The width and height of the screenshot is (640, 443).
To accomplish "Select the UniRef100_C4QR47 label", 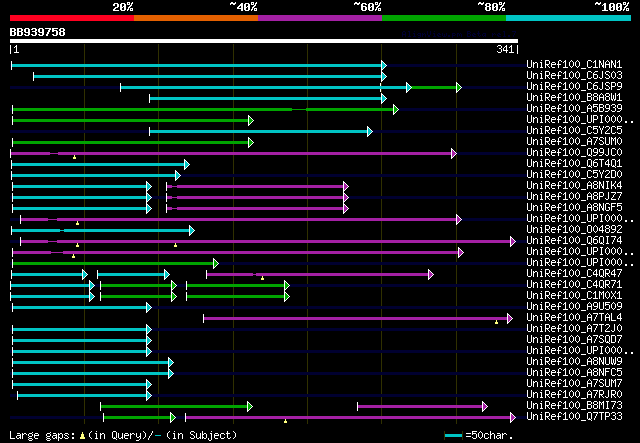I will pyautogui.click(x=574, y=273).
